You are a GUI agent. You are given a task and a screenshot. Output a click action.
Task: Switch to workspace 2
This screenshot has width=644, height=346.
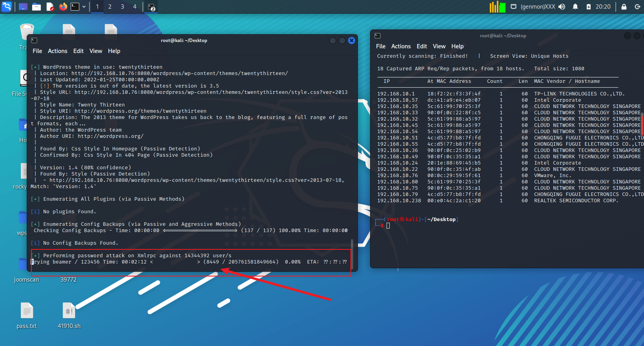coord(110,7)
